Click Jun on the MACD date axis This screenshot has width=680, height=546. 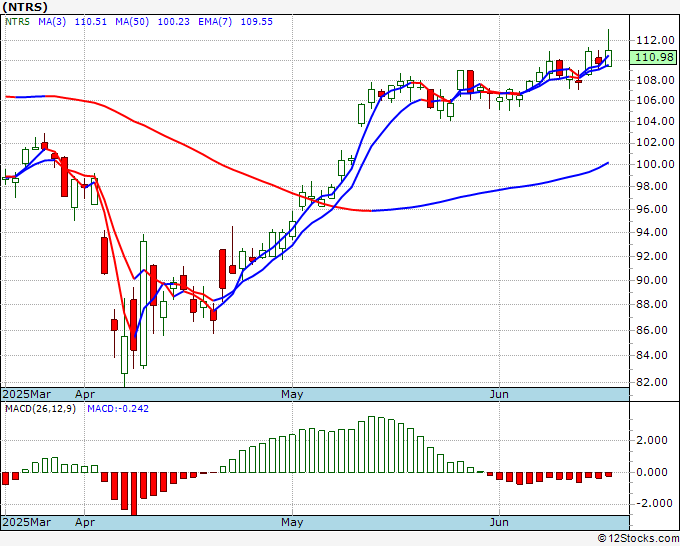(499, 522)
